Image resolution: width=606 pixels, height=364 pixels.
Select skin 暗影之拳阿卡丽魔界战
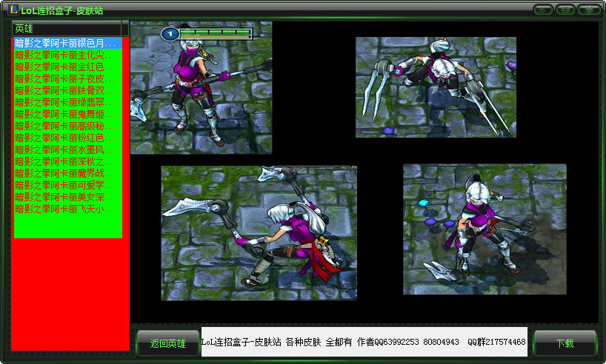coord(68,173)
